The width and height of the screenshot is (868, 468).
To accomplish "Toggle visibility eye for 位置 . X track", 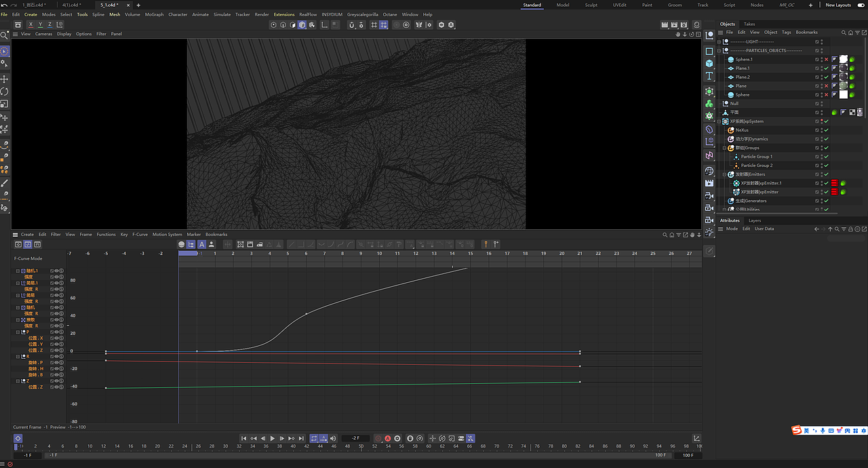I will [x=56, y=338].
